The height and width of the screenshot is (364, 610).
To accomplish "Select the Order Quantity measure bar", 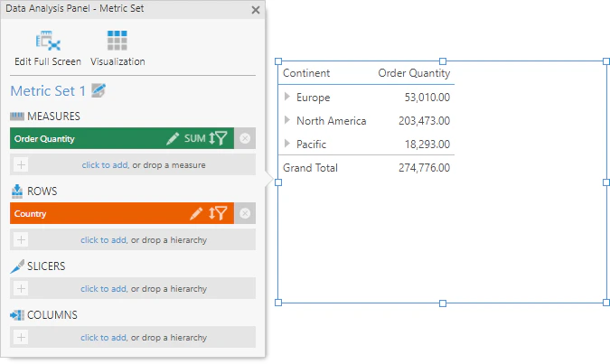I will (x=122, y=138).
